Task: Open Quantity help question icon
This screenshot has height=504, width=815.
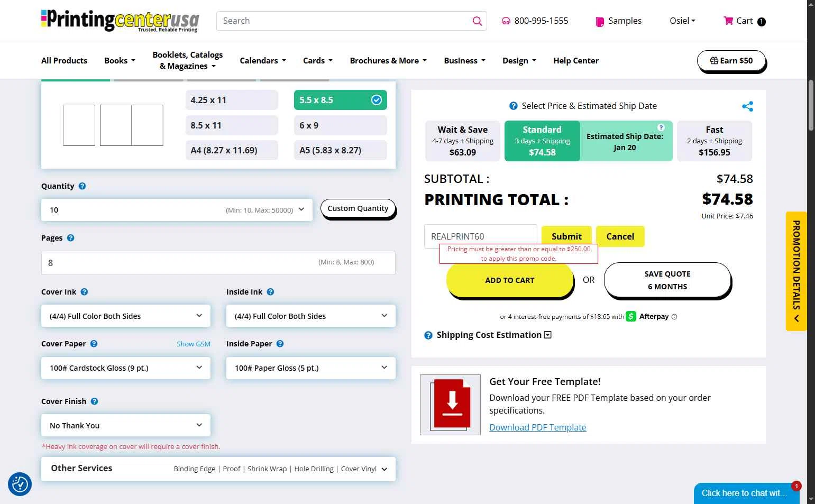Action: coord(83,186)
